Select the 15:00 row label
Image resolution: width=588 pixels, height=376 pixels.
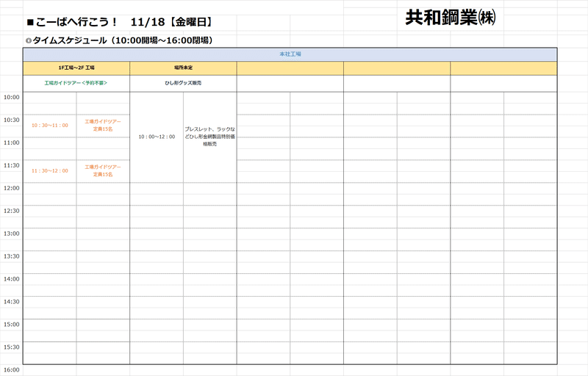coord(12,325)
